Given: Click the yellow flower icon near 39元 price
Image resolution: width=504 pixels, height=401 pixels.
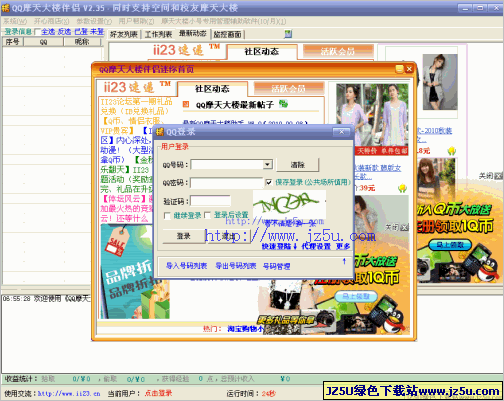Looking at the screenshot, I should (x=402, y=188).
